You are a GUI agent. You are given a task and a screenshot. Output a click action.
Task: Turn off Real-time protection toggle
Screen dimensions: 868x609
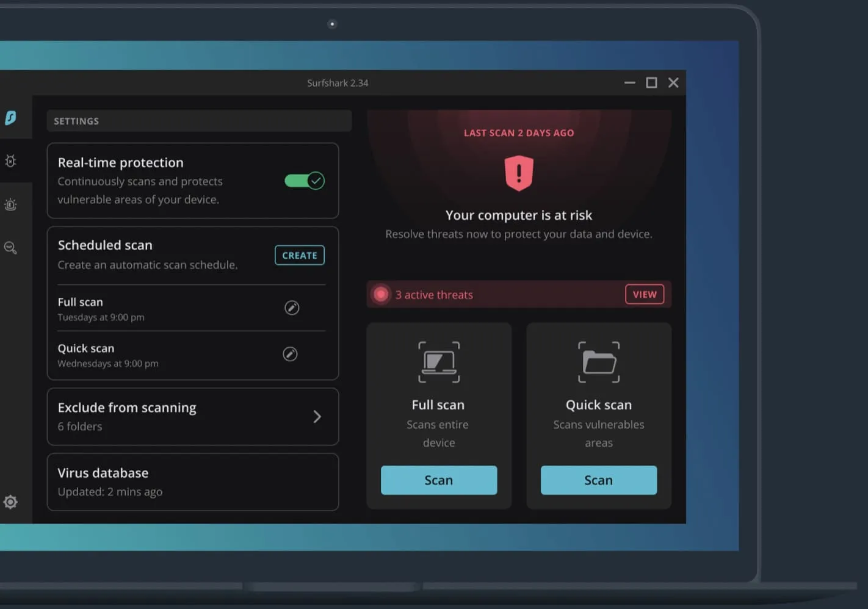305,181
